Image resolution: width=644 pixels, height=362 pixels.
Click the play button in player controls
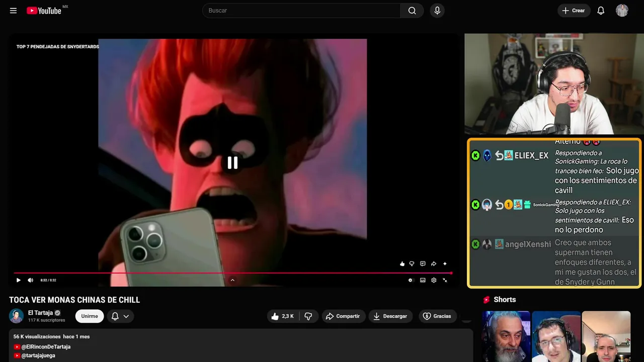[19, 280]
